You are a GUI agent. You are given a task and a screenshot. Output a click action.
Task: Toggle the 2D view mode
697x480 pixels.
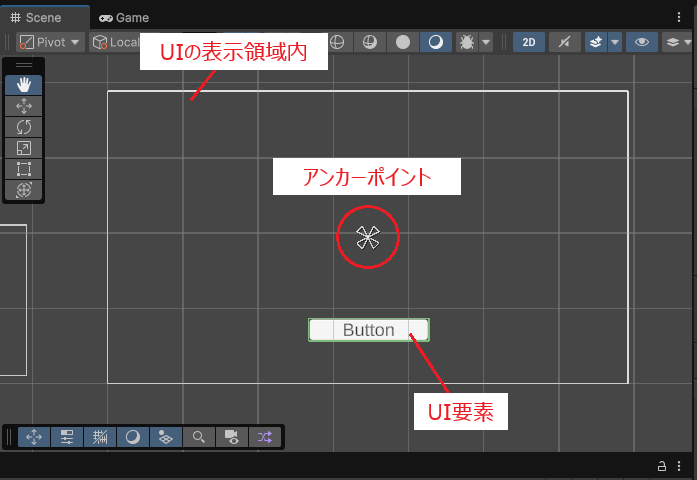(529, 42)
